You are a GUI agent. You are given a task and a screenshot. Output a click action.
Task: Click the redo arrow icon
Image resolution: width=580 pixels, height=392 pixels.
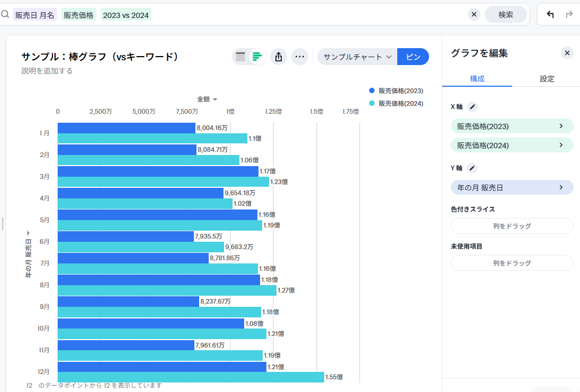point(569,14)
